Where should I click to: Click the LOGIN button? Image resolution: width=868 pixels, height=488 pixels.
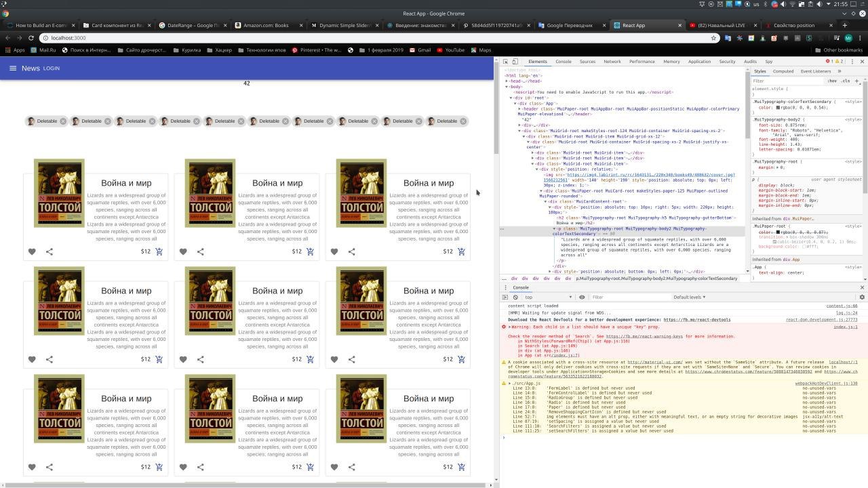[52, 68]
